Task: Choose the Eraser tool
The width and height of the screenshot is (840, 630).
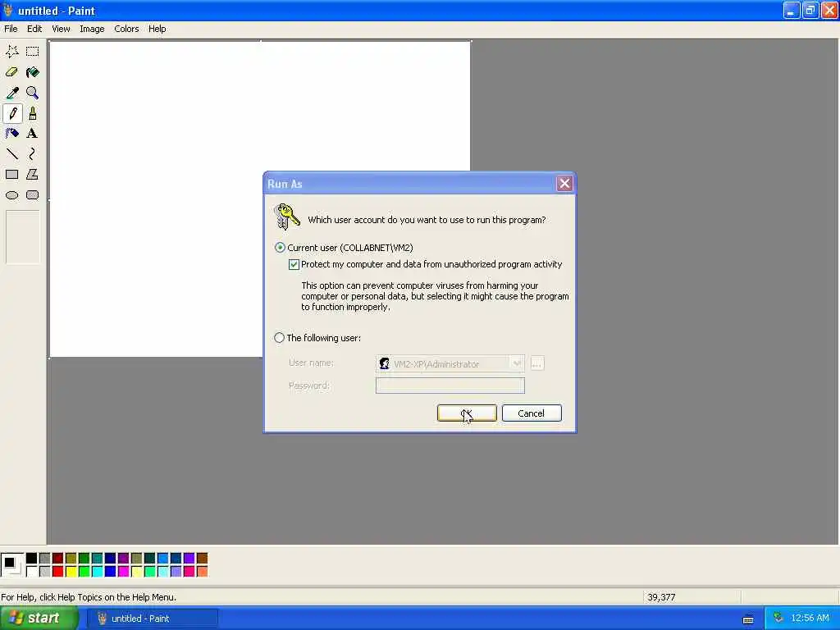Action: tap(11, 72)
